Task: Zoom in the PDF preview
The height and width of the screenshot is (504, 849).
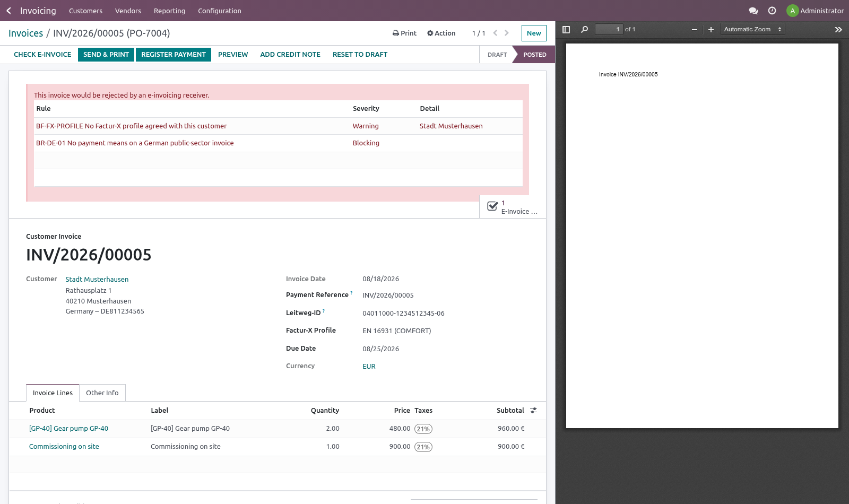Action: [711, 30]
